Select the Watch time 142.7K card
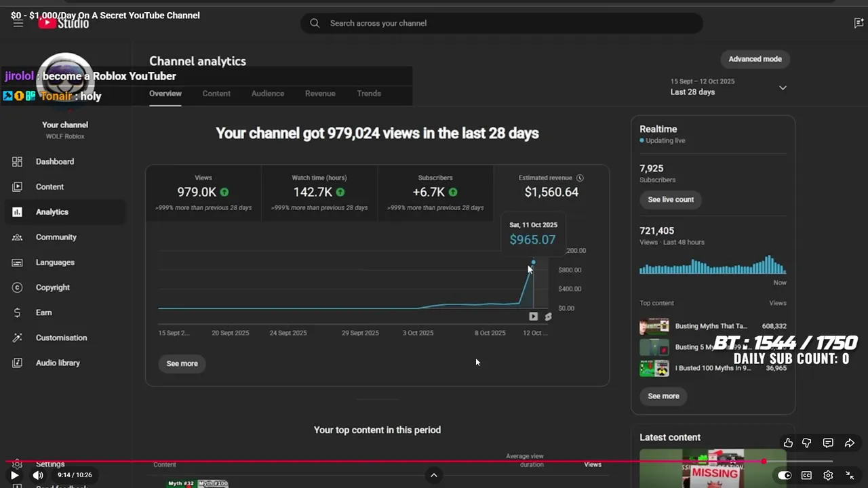The height and width of the screenshot is (488, 868). pyautogui.click(x=319, y=192)
